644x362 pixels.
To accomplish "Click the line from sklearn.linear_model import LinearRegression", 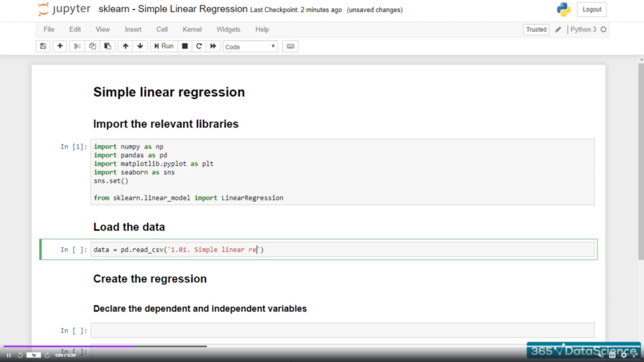I will click(x=189, y=198).
